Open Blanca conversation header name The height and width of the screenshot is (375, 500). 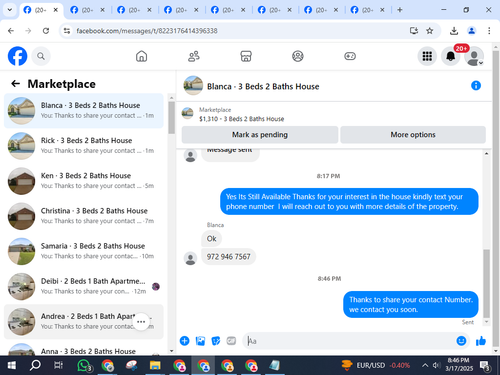(263, 87)
